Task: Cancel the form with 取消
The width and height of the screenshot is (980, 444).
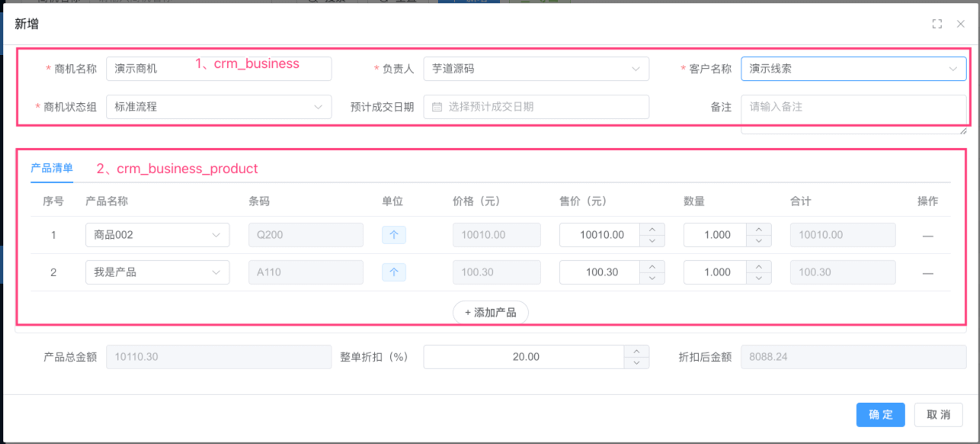Action: coord(939,414)
